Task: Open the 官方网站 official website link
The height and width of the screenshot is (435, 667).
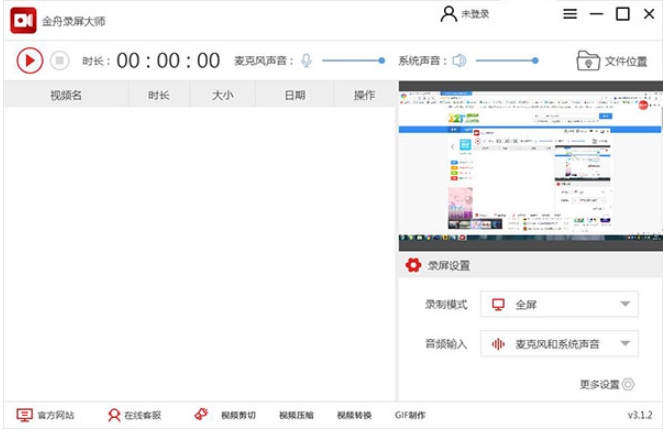Action: [46, 415]
